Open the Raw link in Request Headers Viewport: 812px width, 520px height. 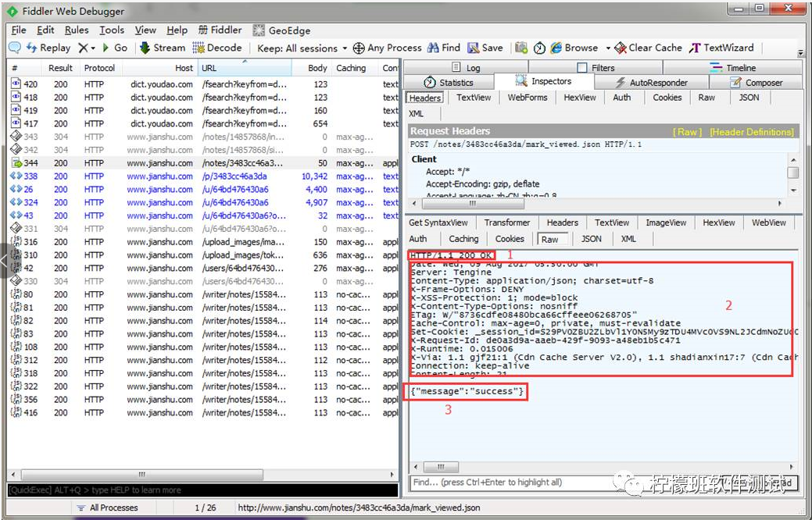click(x=687, y=132)
